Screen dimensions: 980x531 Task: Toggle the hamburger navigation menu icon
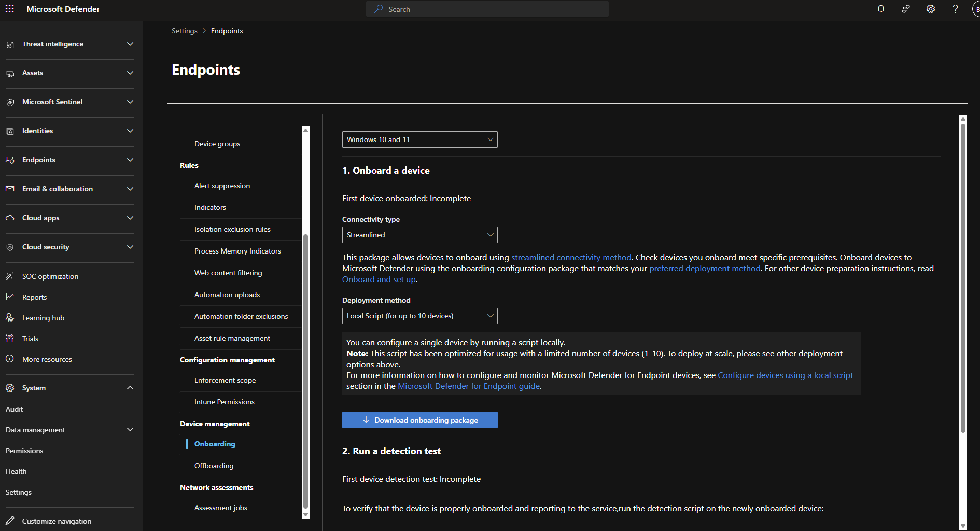[x=10, y=32]
